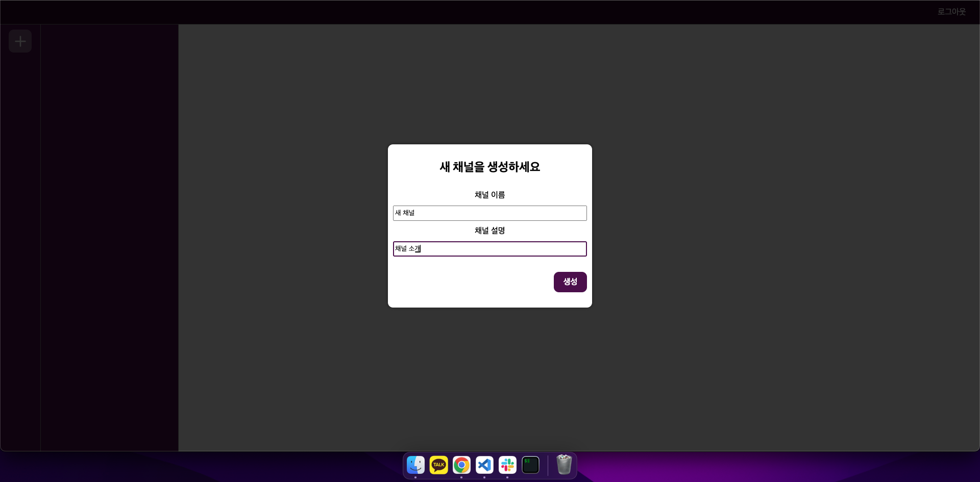Click the empty channel list sidebar
Screen dimensions: 980x482
pos(109,230)
